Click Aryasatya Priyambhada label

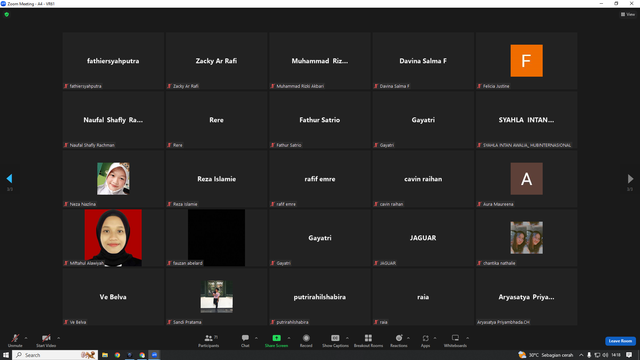503,322
